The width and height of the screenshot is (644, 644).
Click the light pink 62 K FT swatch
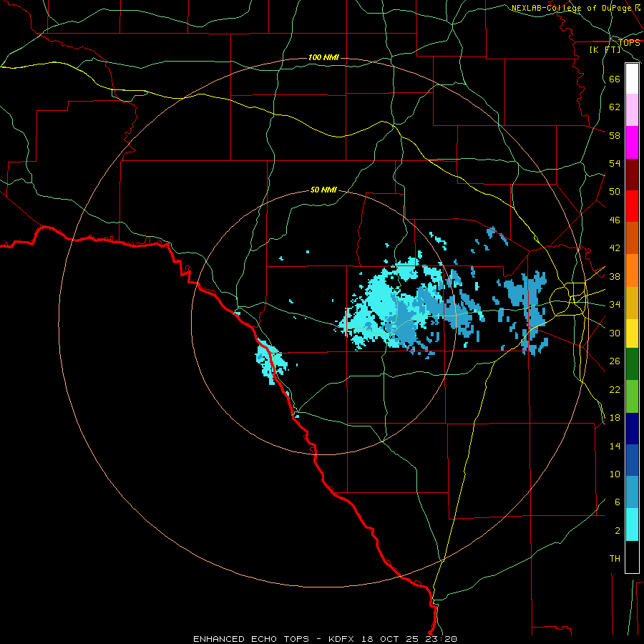632,110
